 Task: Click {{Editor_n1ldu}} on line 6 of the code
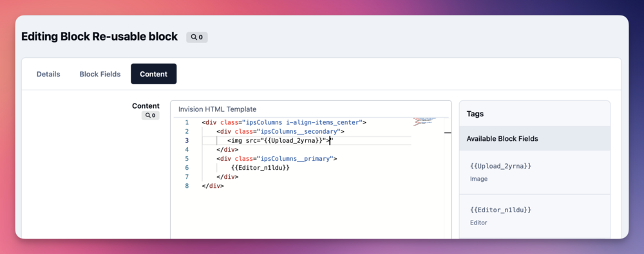[x=260, y=167]
